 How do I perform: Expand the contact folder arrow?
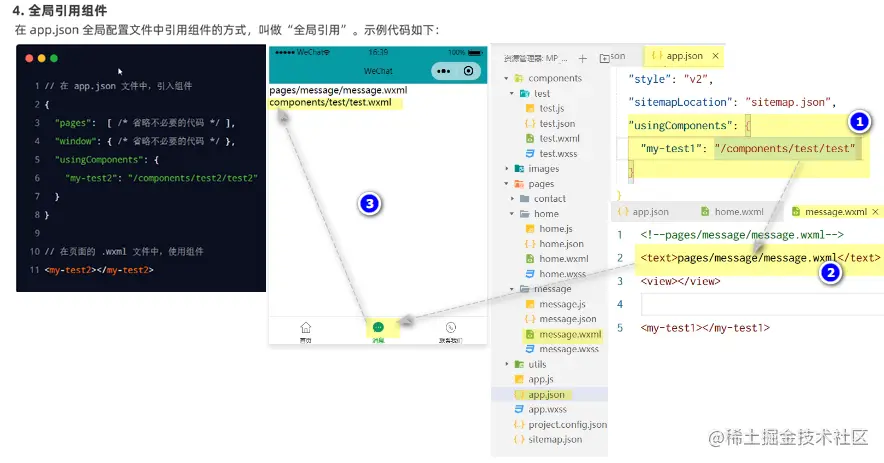coord(512,199)
